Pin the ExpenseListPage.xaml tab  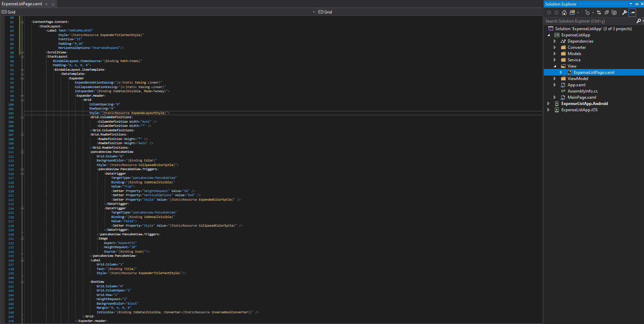pyautogui.click(x=46, y=4)
